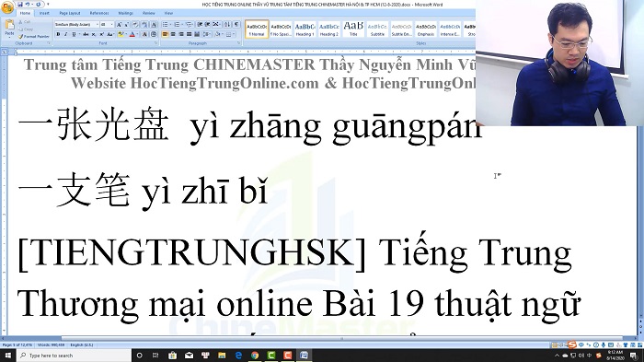Apply the Heading 1 style
Image resolution: width=644 pixels, height=362 pixels.
pos(305,29)
